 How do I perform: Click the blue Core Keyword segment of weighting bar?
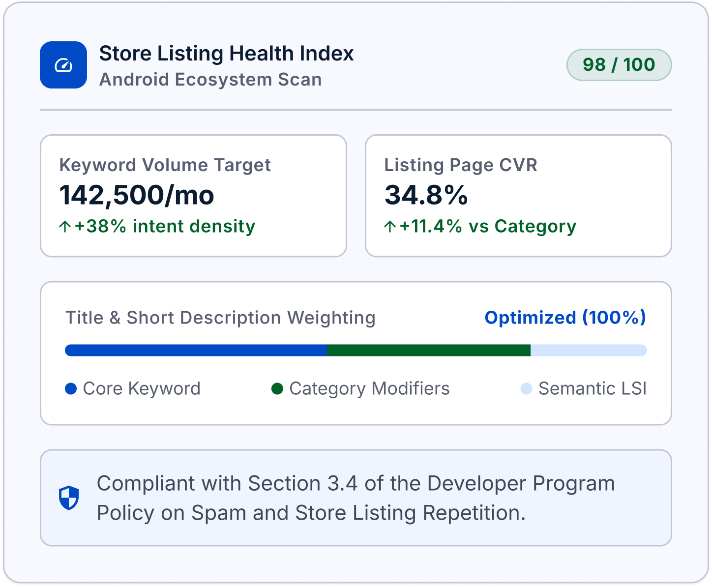pos(196,350)
